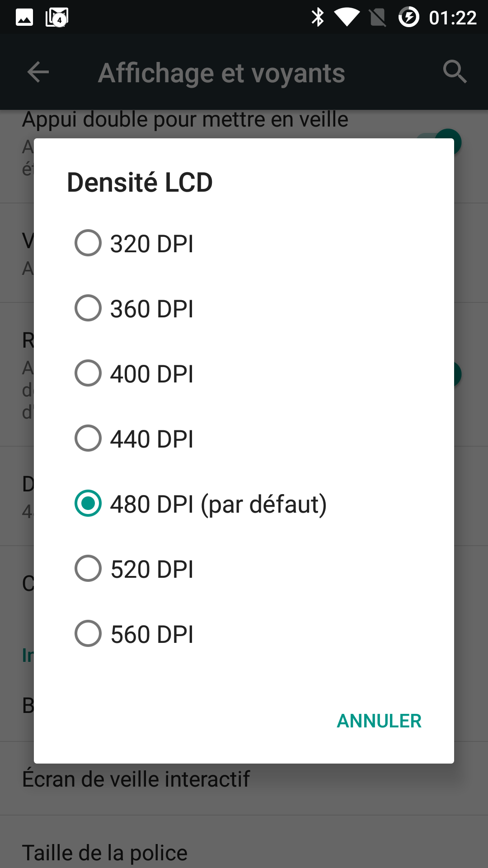Screen dimensions: 488x868
Task: Open the search magnifier icon
Action: [454, 72]
